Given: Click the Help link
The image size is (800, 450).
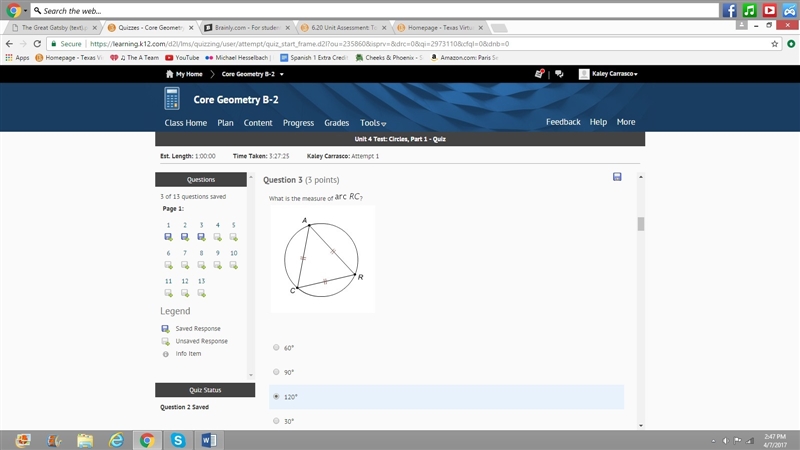Looking at the screenshot, I should (x=598, y=122).
